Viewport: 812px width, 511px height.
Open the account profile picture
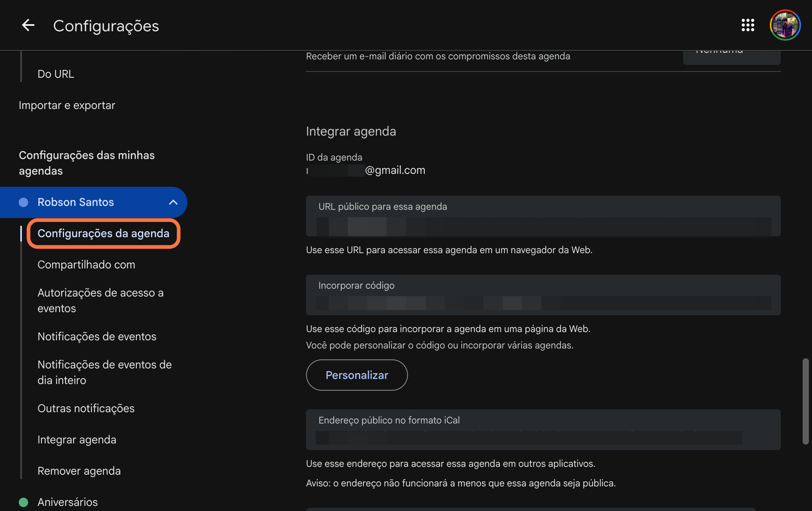coord(785,25)
